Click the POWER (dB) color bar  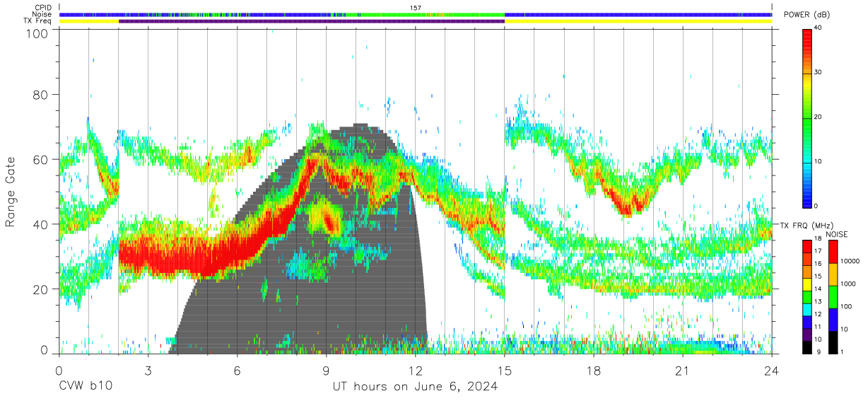807,117
